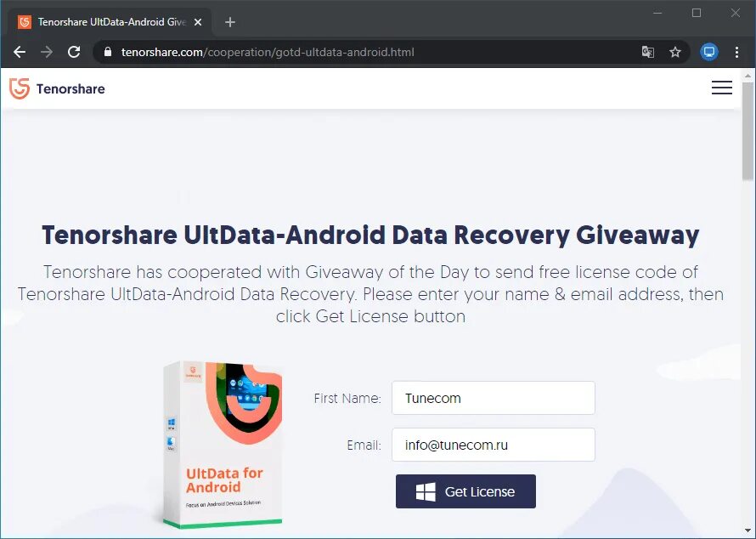Open Chrome's three-dot menu
The image size is (756, 539).
tap(736, 52)
